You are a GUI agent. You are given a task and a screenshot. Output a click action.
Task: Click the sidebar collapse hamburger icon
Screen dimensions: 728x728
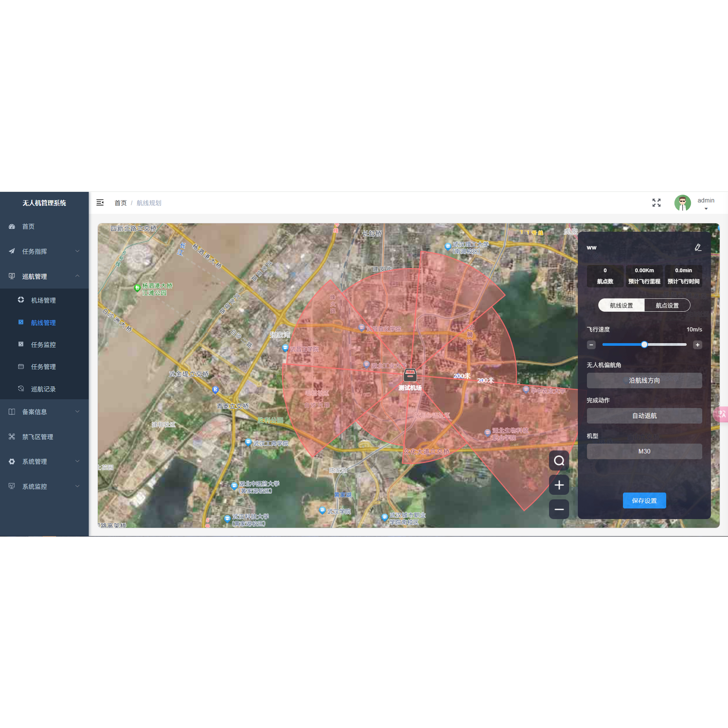(x=100, y=202)
